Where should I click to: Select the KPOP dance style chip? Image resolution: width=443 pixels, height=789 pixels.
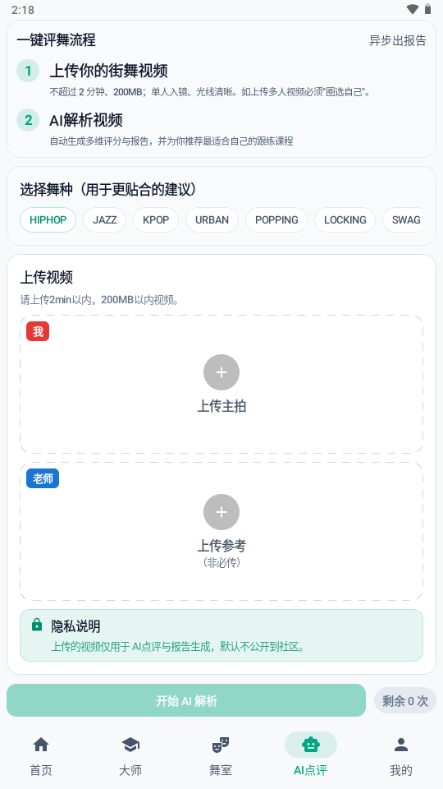click(x=156, y=220)
